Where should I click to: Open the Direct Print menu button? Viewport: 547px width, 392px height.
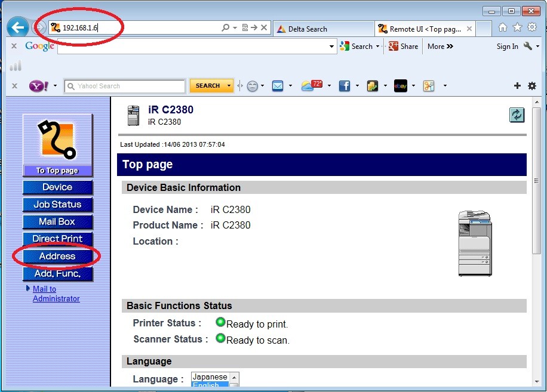[x=57, y=239]
